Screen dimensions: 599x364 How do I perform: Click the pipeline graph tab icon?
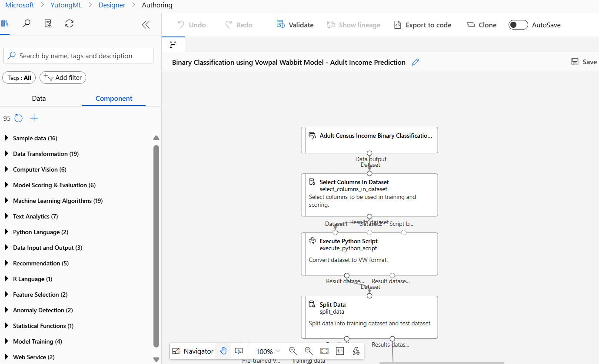[173, 44]
